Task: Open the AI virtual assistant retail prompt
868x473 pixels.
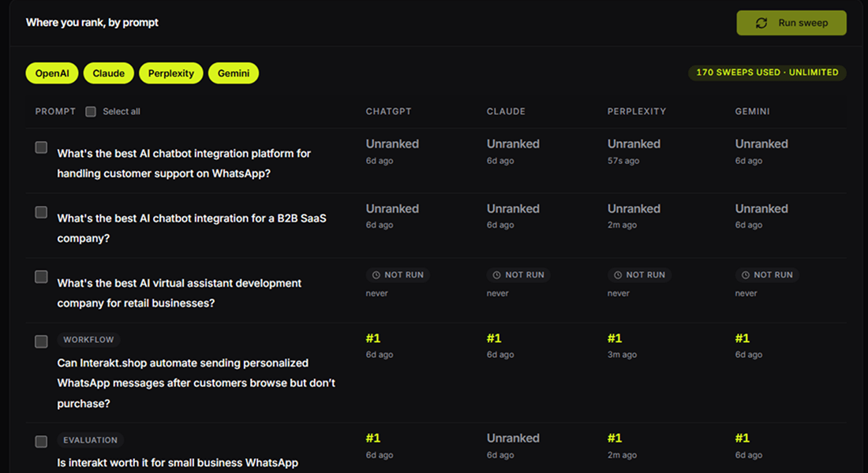Action: click(x=179, y=292)
